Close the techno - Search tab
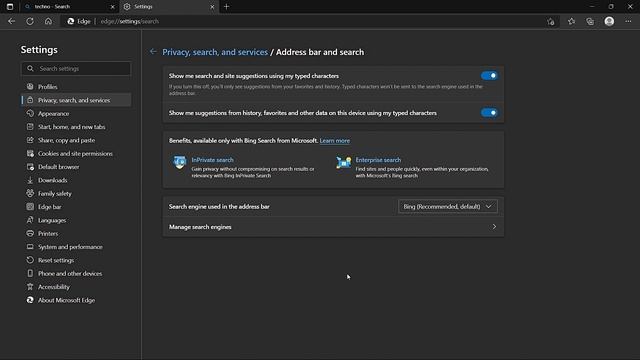640x360 pixels. click(113, 7)
